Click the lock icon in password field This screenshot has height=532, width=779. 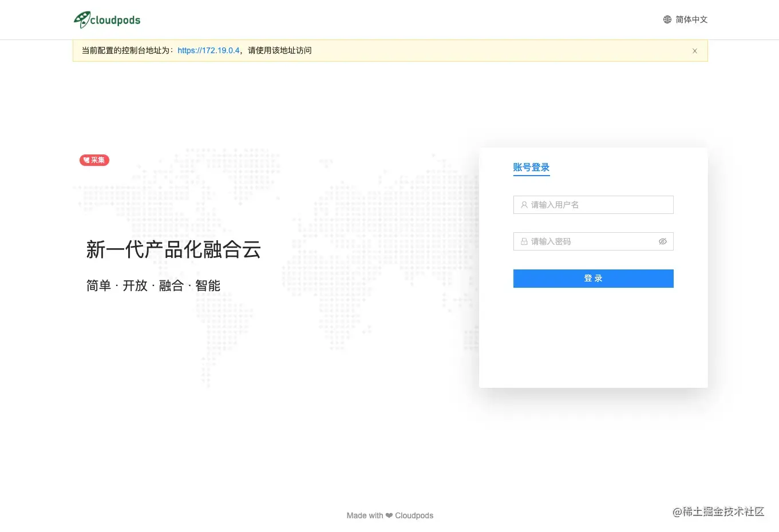click(x=524, y=241)
